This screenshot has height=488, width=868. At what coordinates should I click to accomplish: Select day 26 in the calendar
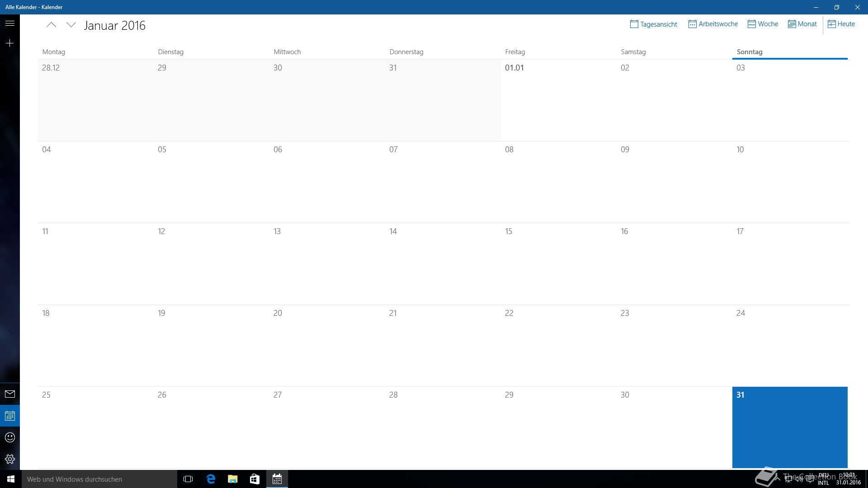[212, 427]
